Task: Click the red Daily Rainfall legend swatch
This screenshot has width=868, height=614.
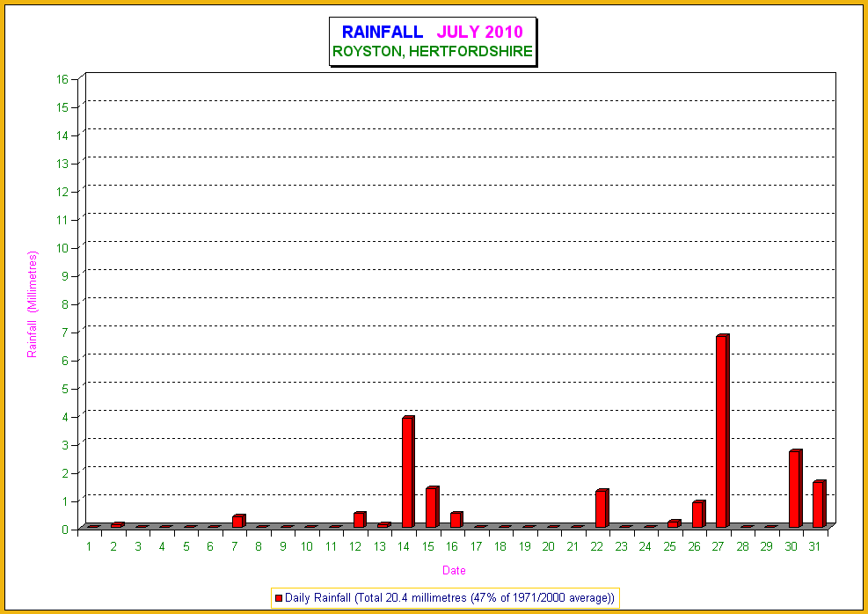Action: [279, 598]
